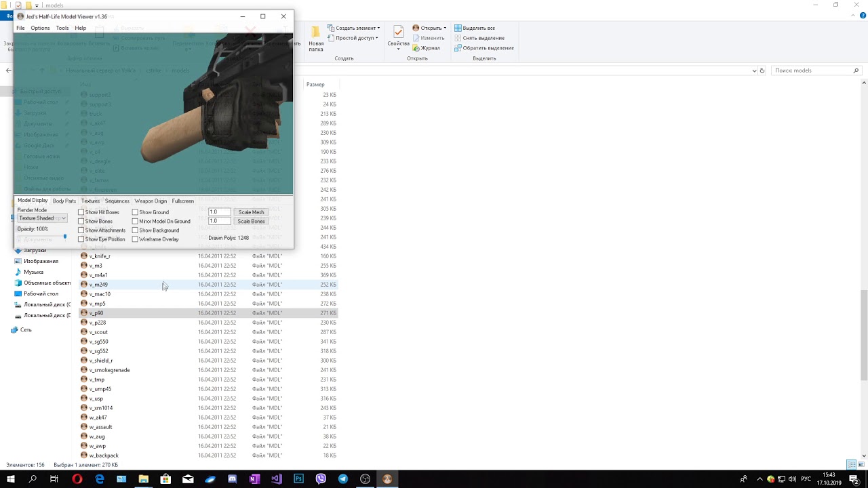Switch to the Body Parts tab
This screenshot has width=868, height=488.
pos(64,201)
